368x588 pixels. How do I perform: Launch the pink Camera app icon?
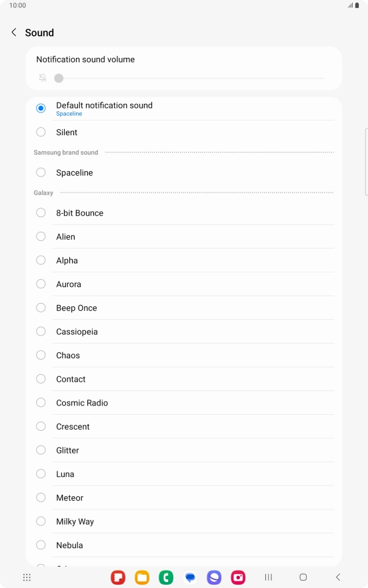pyautogui.click(x=238, y=577)
